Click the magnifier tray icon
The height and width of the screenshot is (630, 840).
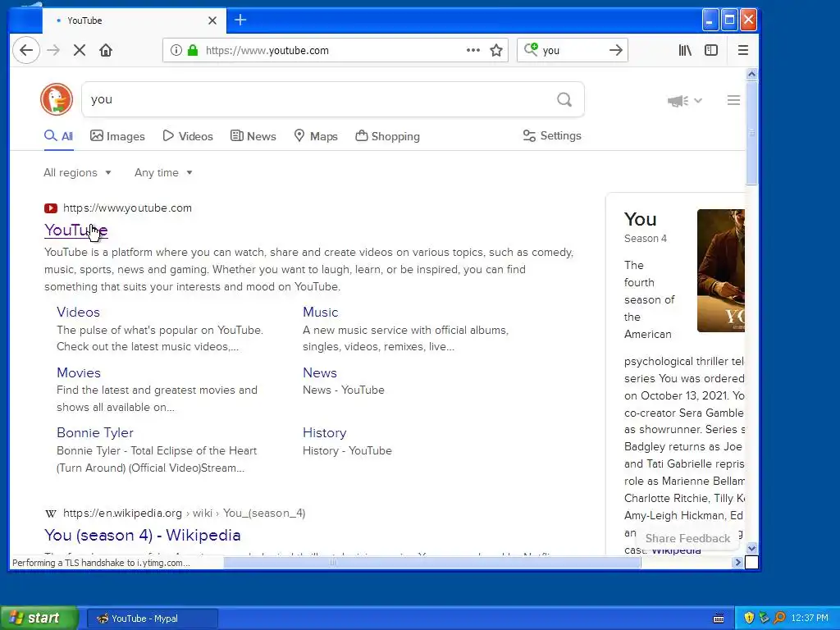point(779,618)
